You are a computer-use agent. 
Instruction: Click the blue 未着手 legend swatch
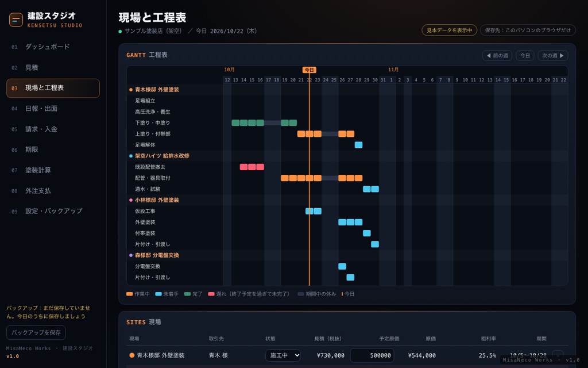(158, 294)
